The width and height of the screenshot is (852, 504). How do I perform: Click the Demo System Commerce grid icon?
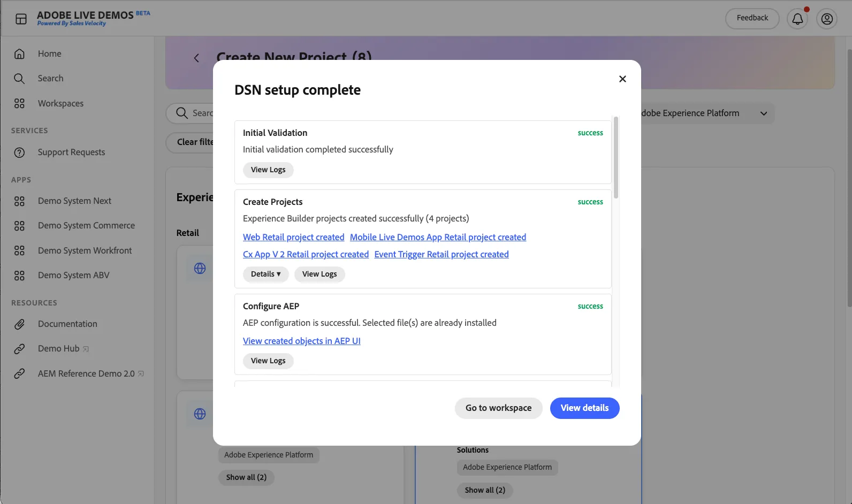click(x=19, y=226)
